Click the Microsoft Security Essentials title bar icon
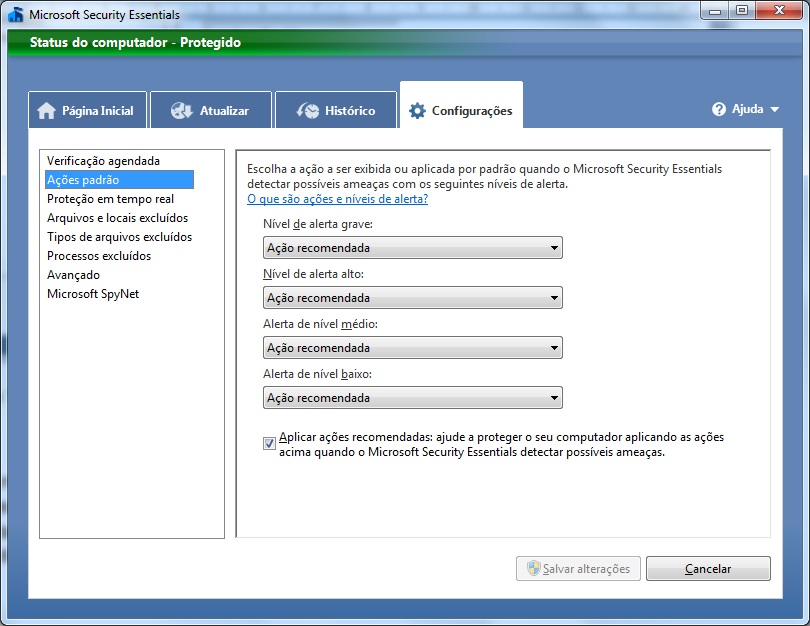810x626 pixels. (16, 14)
